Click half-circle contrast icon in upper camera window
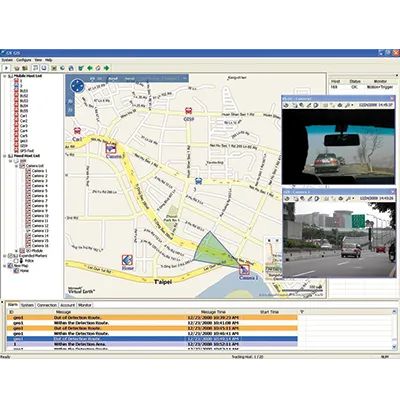400x400 pixels. 317,105
